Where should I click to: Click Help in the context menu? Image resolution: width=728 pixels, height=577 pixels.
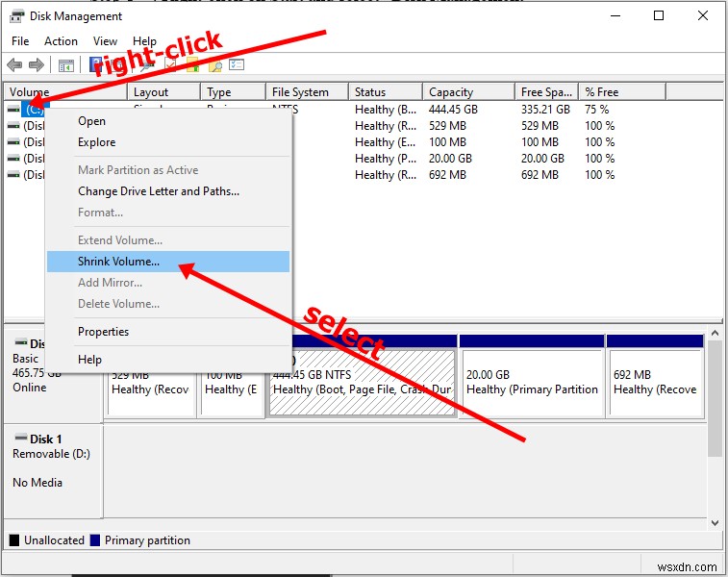(x=168, y=360)
